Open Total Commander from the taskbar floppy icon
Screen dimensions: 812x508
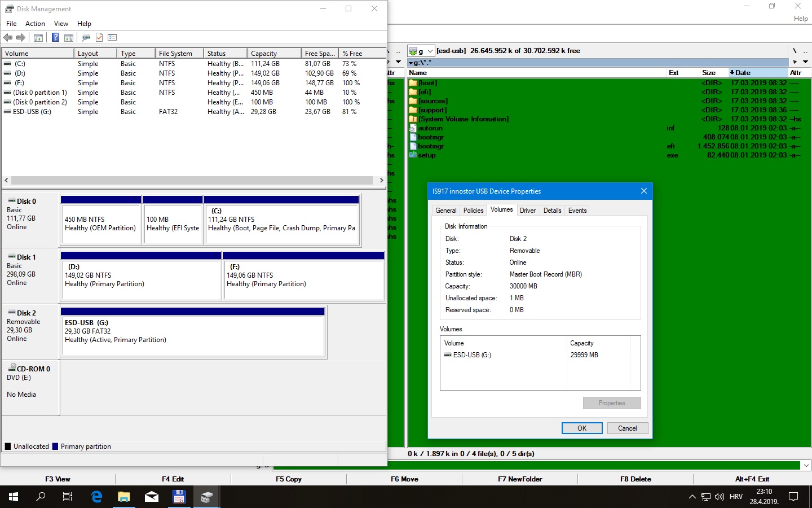coord(179,497)
